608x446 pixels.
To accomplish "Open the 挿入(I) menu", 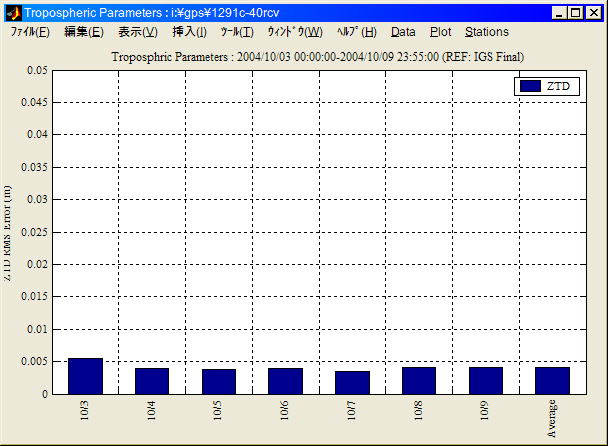I will 189,32.
